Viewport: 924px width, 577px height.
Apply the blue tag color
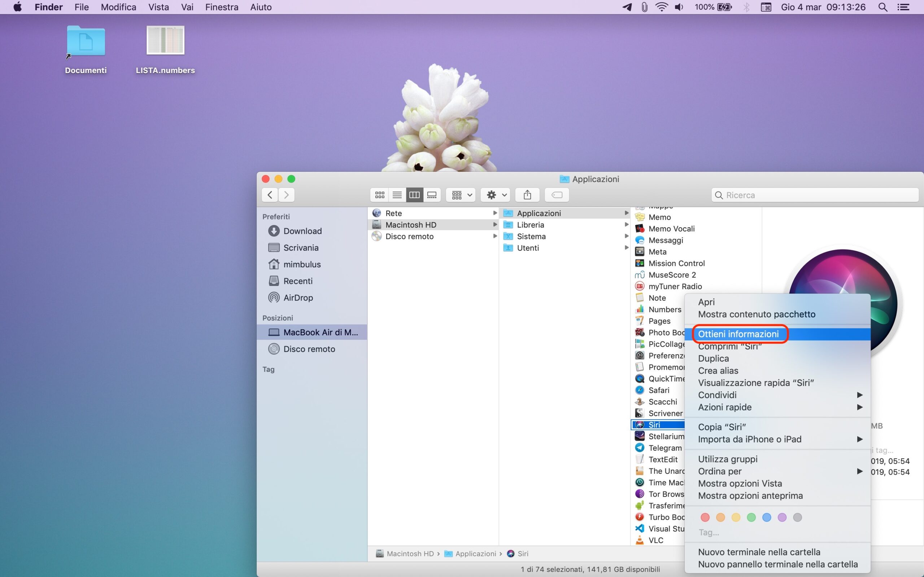pos(766,517)
